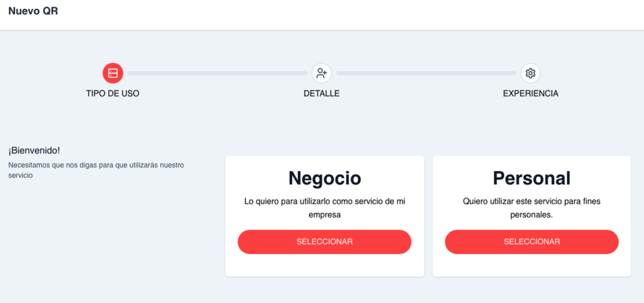644x303 pixels.
Task: Open the Experiencia gear step icon
Action: (531, 73)
